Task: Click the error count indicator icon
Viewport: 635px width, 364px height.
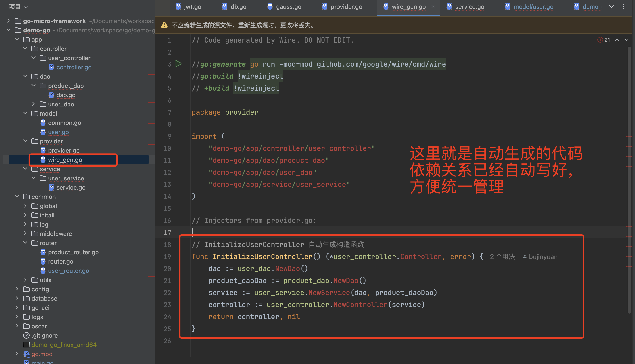Action: point(600,40)
